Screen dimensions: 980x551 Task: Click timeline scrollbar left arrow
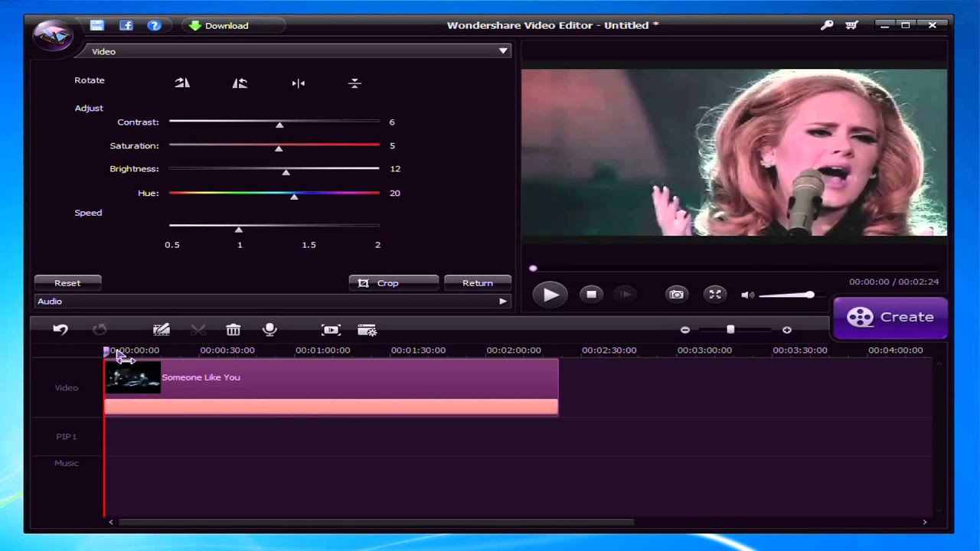[x=111, y=522]
